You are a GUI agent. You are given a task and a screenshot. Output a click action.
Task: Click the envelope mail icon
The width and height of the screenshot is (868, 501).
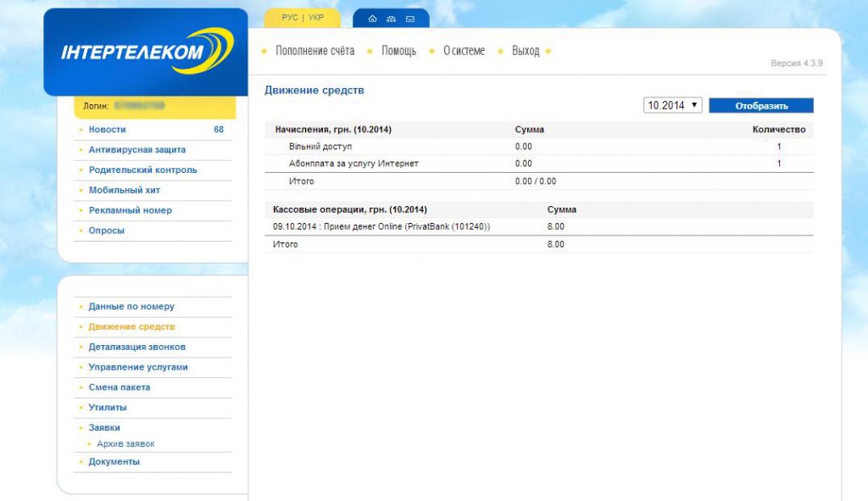tap(410, 19)
